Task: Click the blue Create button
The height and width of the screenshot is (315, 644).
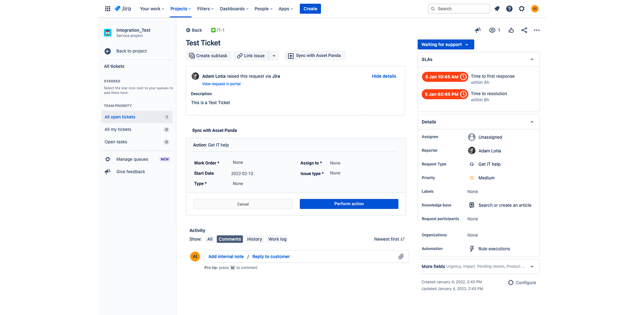Action: click(x=310, y=9)
